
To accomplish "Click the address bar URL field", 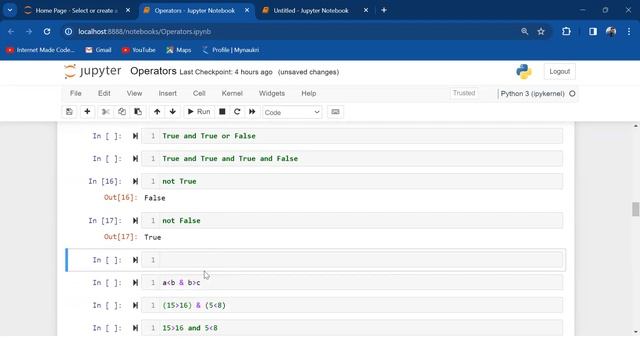I will [x=286, y=31].
